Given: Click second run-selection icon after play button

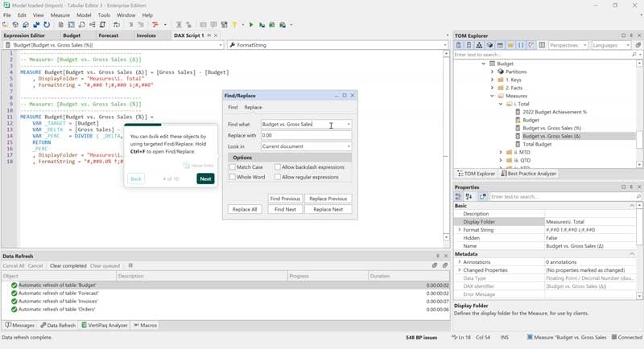Looking at the screenshot, I should tap(272, 25).
